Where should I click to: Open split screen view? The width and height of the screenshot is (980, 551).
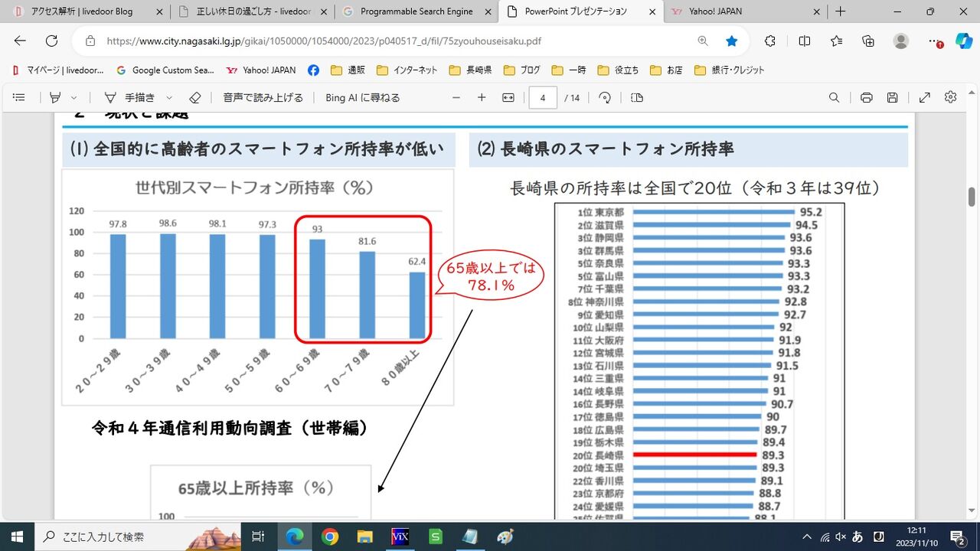point(804,41)
